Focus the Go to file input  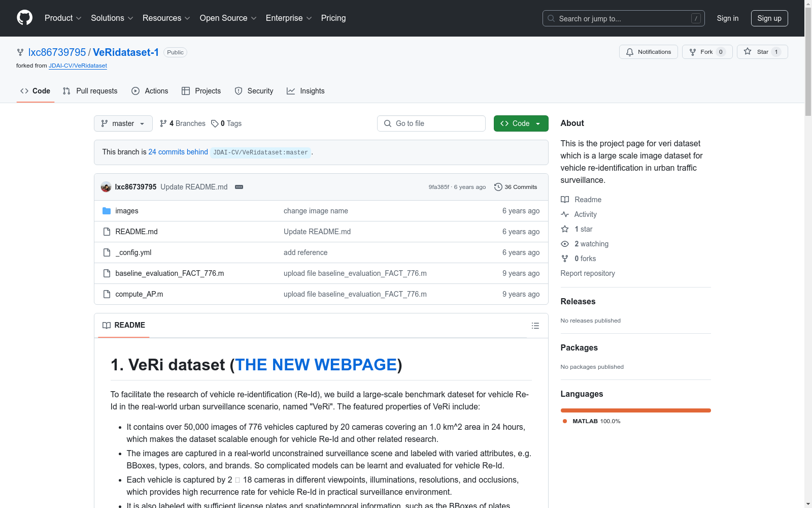pyautogui.click(x=431, y=123)
